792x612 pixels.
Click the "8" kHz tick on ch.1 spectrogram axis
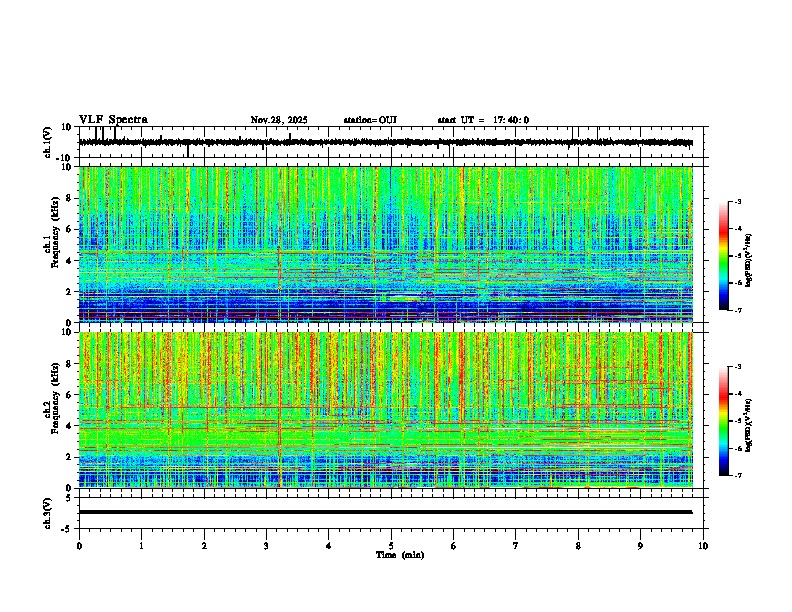70,198
